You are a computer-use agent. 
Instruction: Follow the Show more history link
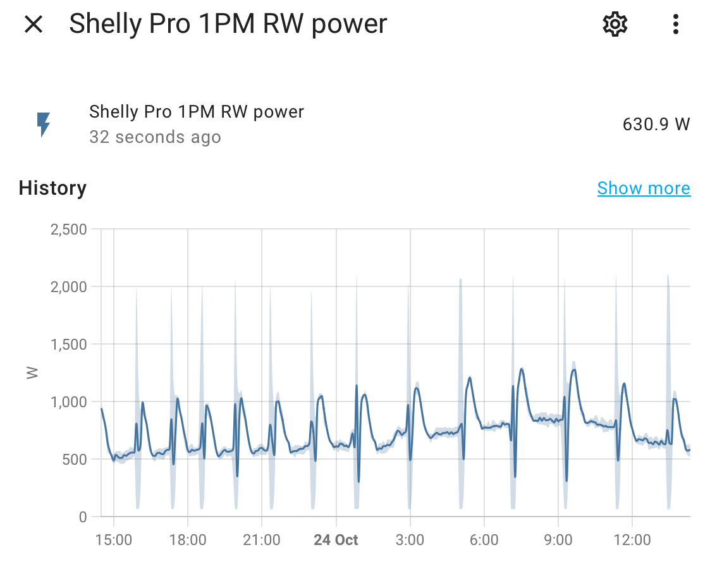pyautogui.click(x=643, y=188)
